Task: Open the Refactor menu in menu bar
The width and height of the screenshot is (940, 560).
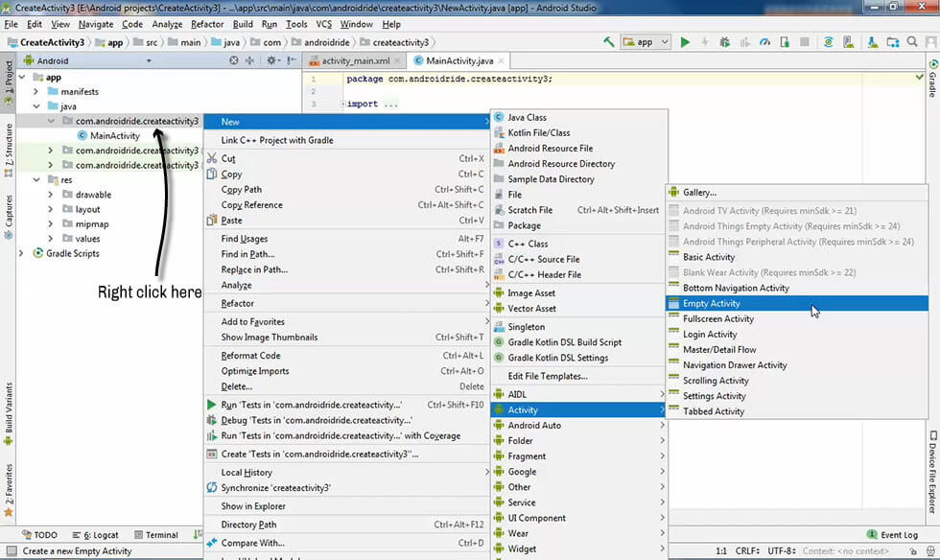Action: coord(207,24)
